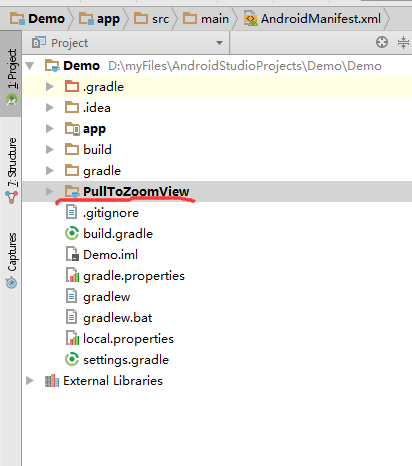Click the build.gradle green Gradle icon

pos(72,233)
